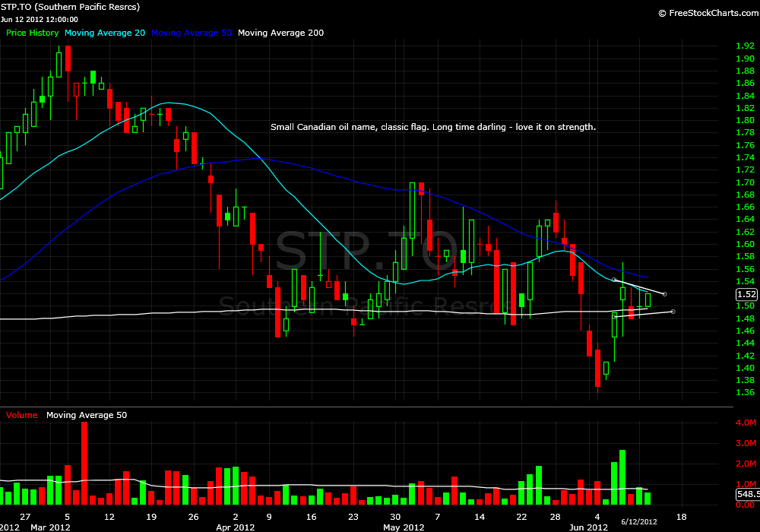Click the 1.36 price axis label
This screenshot has height=532, width=760.
pyautogui.click(x=745, y=392)
